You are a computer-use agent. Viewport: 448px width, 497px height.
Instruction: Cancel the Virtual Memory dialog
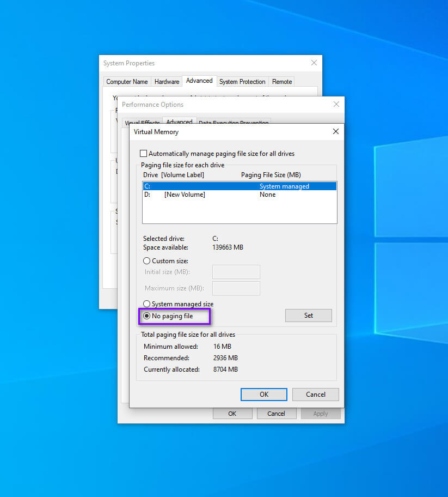[315, 395]
